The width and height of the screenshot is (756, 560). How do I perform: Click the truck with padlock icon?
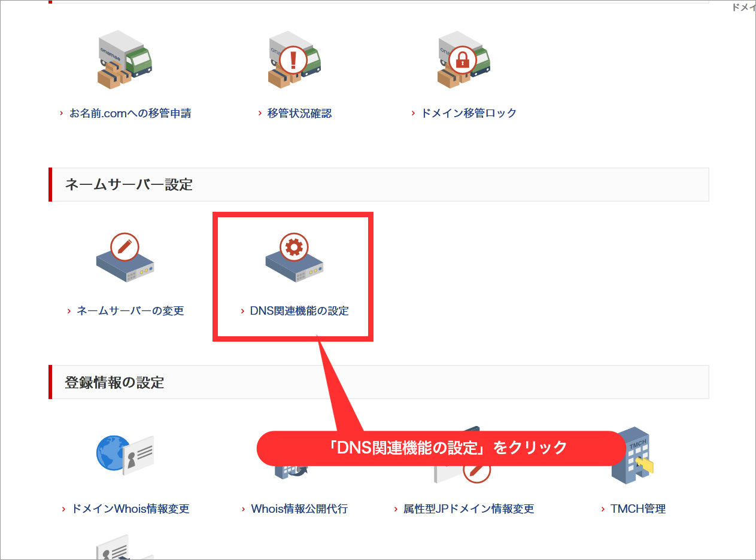click(x=463, y=59)
